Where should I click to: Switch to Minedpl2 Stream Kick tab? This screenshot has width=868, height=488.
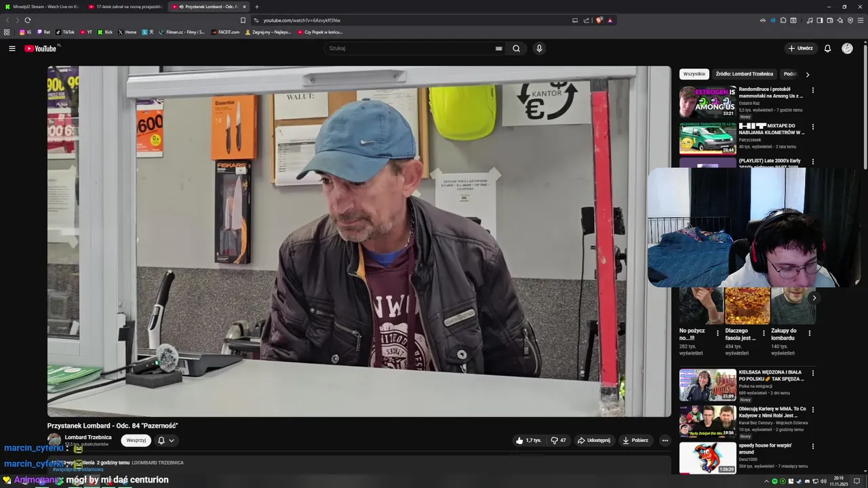pos(41,7)
